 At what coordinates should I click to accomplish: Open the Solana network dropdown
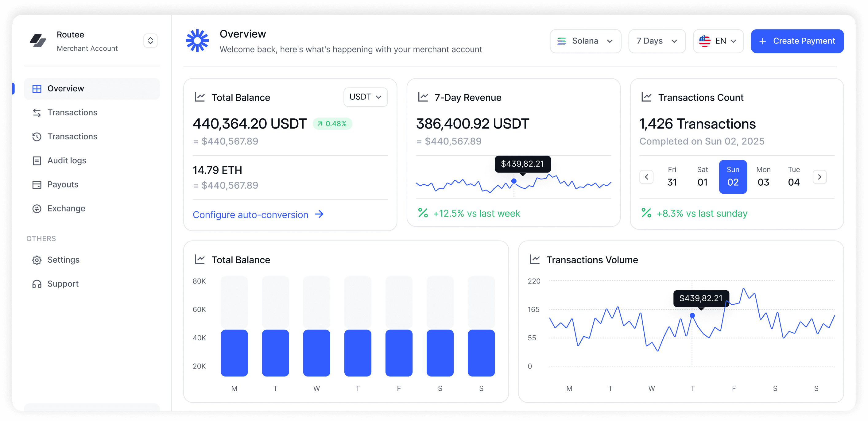tap(585, 41)
